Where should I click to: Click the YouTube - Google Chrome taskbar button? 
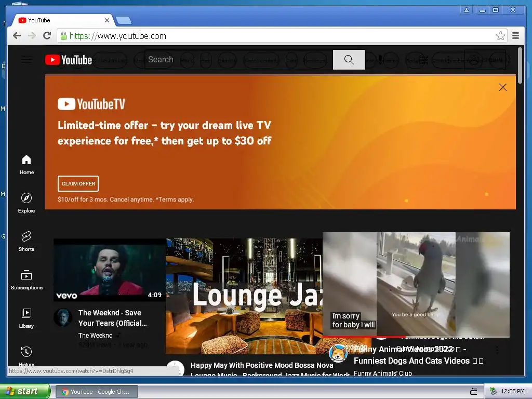pos(97,392)
